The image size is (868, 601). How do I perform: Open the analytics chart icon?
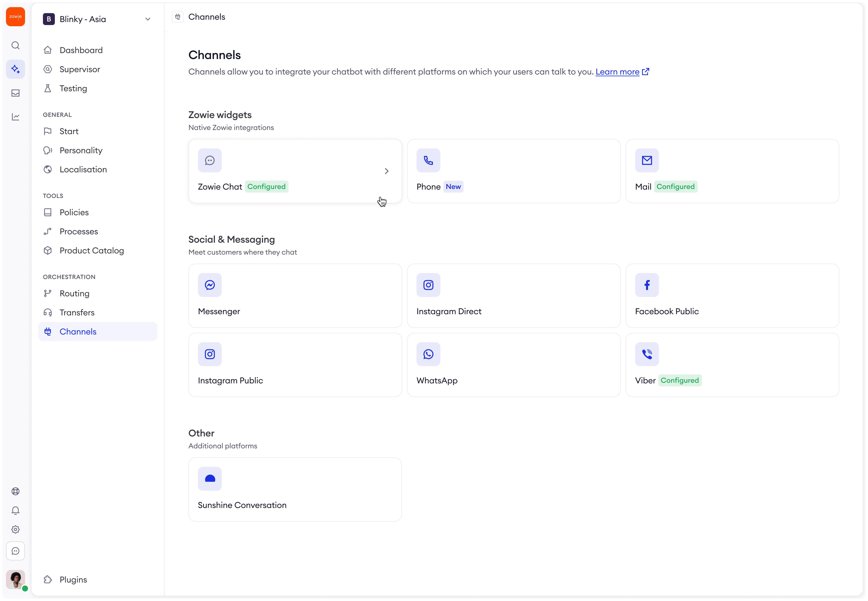pos(15,117)
